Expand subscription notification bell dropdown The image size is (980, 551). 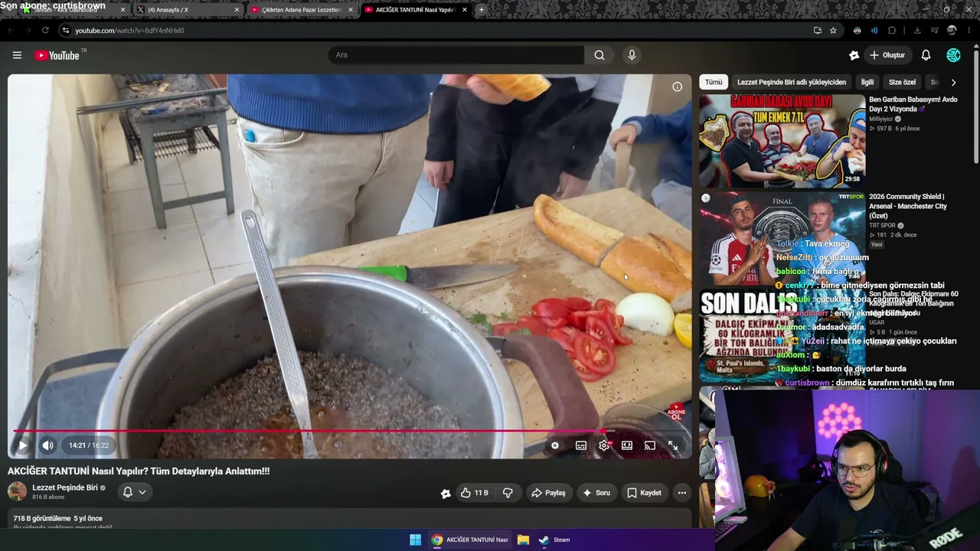click(134, 492)
